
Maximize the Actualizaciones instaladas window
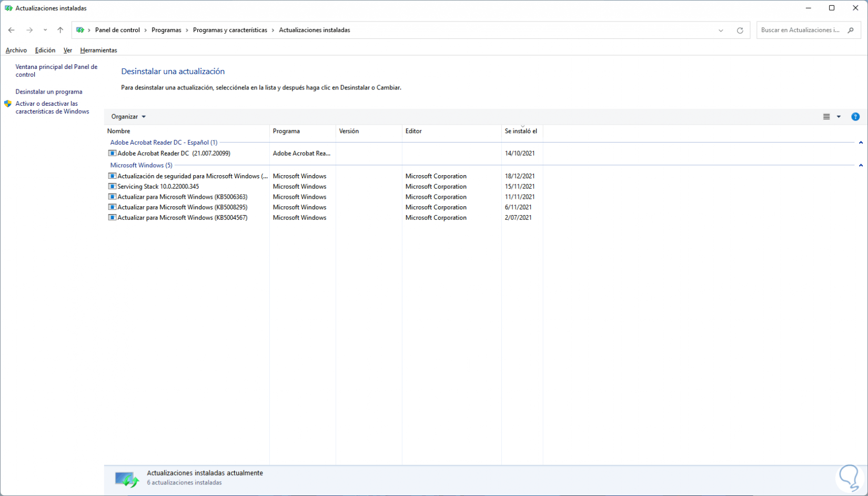click(x=832, y=8)
